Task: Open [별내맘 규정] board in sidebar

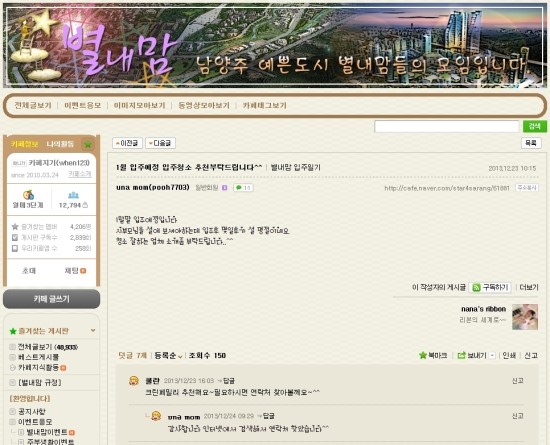Action: (x=40, y=383)
